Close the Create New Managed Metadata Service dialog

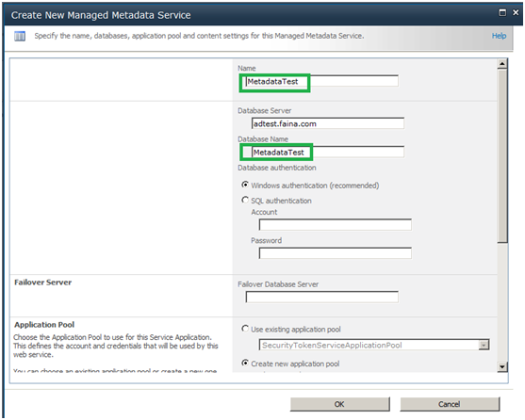point(516,12)
